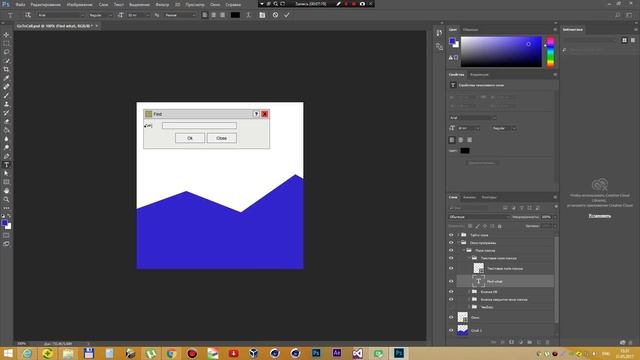This screenshot has height=360, width=640.
Task: Toggle visibility of Поле поиска group
Action: (451, 250)
